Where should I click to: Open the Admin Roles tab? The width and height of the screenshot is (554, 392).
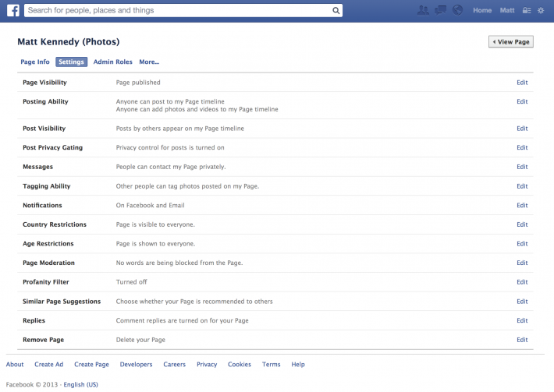click(x=112, y=62)
